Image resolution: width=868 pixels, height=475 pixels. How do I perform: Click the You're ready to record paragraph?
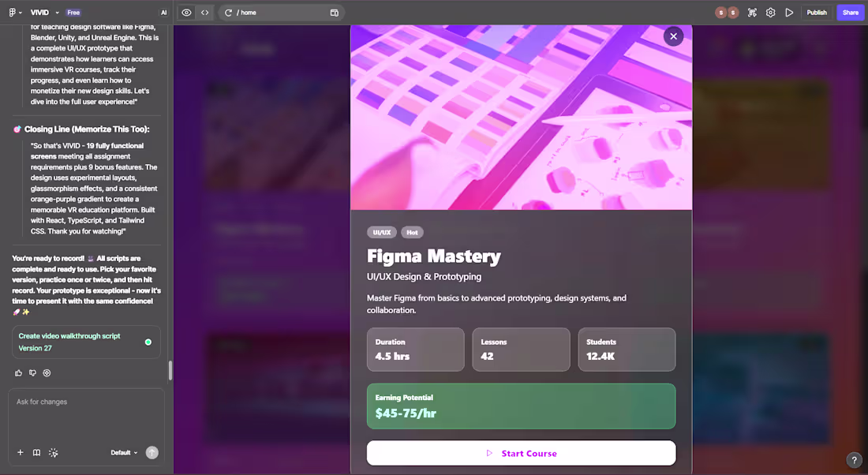[x=86, y=285]
